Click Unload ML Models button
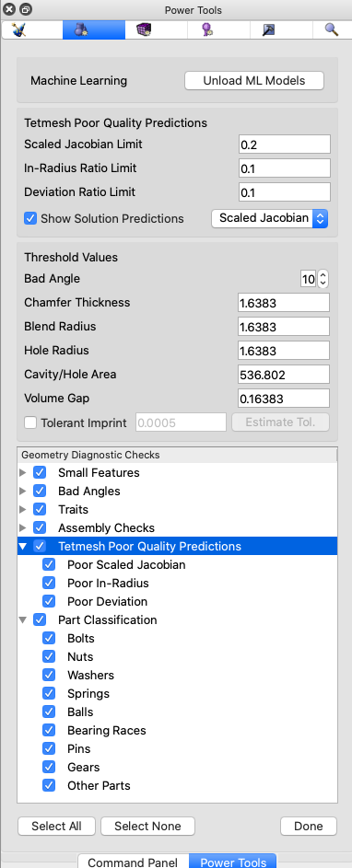 tap(254, 80)
